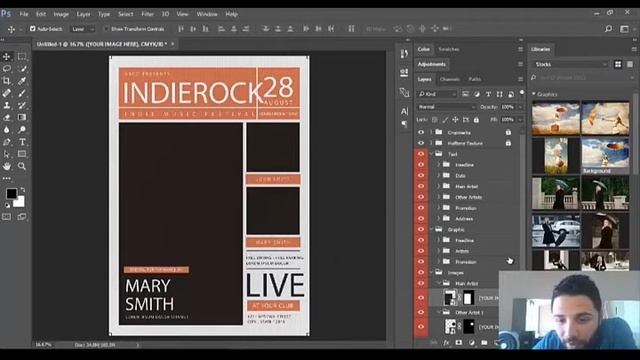The width and height of the screenshot is (640, 360).
Task: Expand the Address group
Action: pos(439,219)
